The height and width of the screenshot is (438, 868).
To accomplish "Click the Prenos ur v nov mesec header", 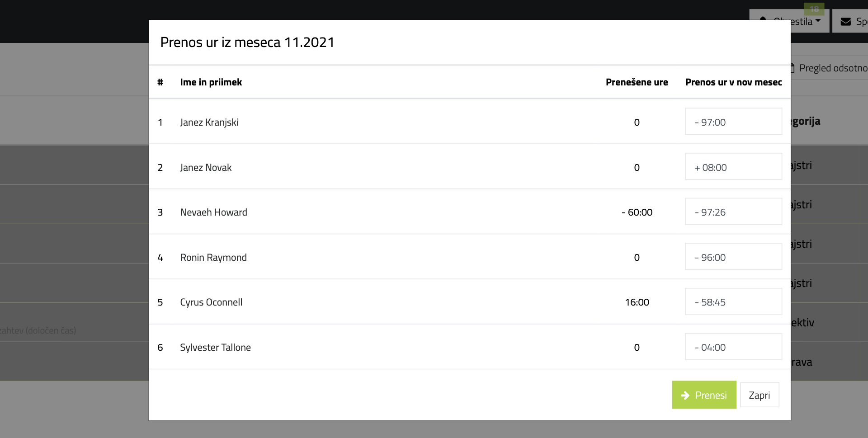I will pyautogui.click(x=733, y=82).
